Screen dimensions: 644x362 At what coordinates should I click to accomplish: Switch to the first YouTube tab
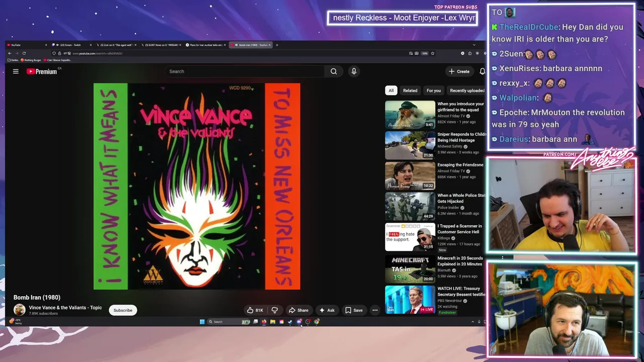(x=27, y=45)
